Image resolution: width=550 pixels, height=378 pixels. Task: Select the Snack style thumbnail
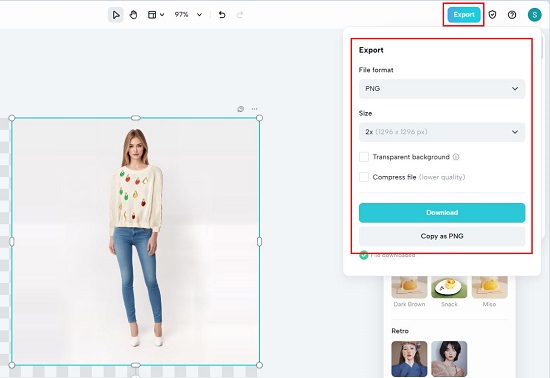(449, 287)
